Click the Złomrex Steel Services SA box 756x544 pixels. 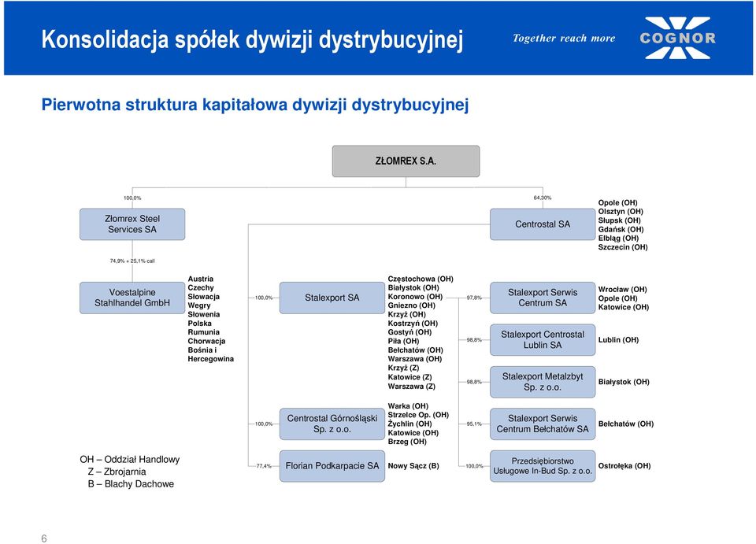coord(132,224)
